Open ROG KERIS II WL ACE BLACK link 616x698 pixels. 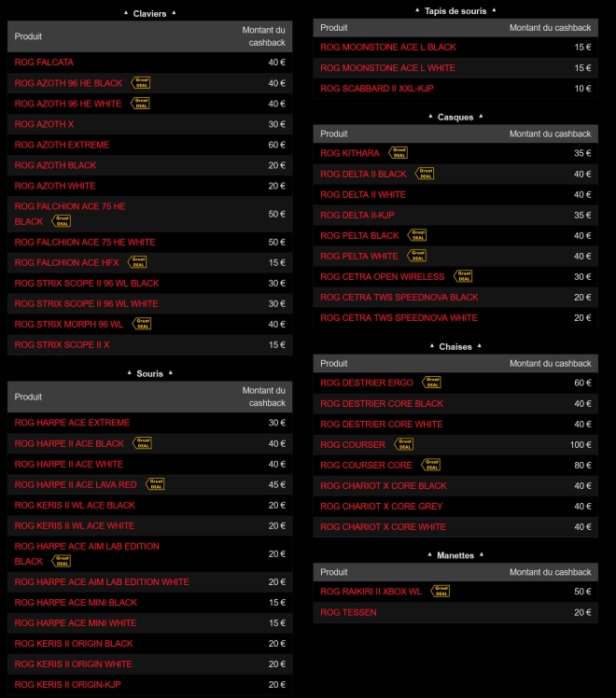point(75,505)
